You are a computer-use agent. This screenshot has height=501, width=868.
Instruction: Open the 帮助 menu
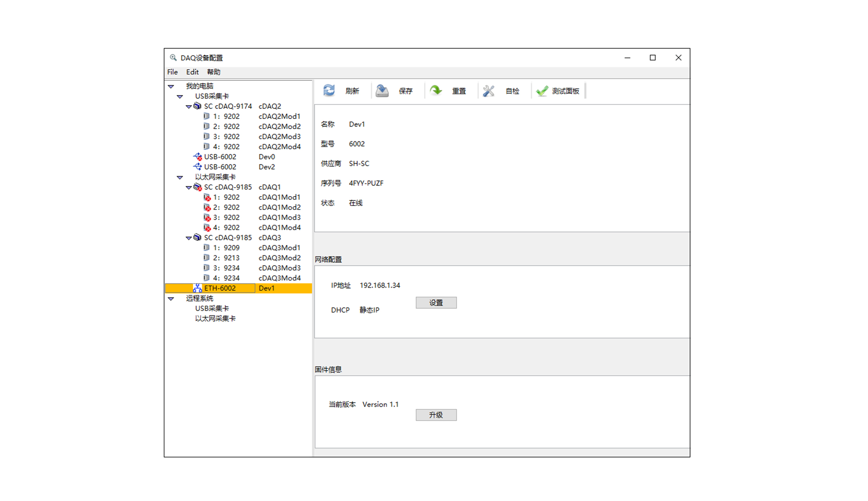point(213,72)
